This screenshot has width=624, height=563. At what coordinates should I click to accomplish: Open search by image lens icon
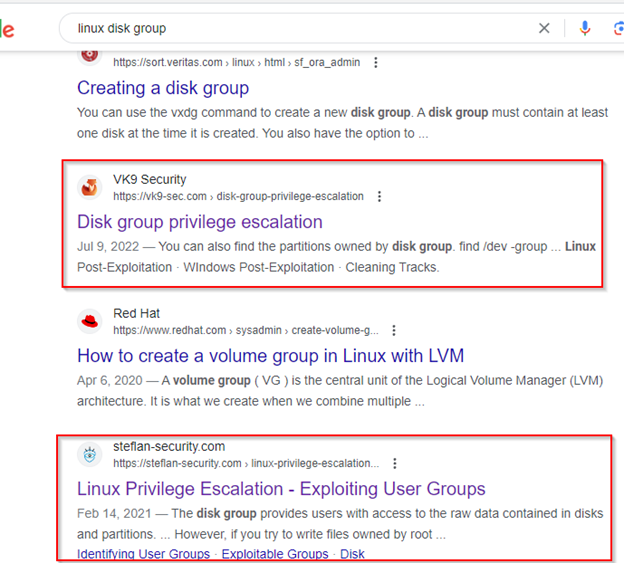click(618, 29)
